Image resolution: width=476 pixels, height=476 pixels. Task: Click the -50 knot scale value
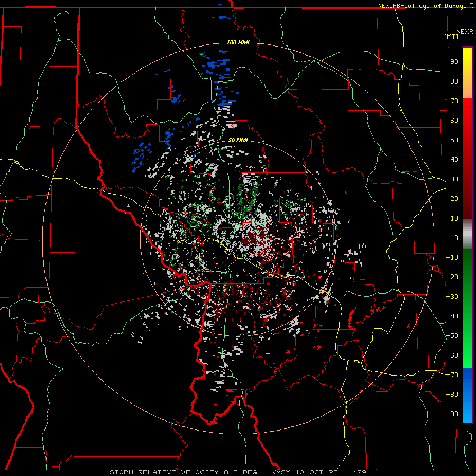click(452, 336)
